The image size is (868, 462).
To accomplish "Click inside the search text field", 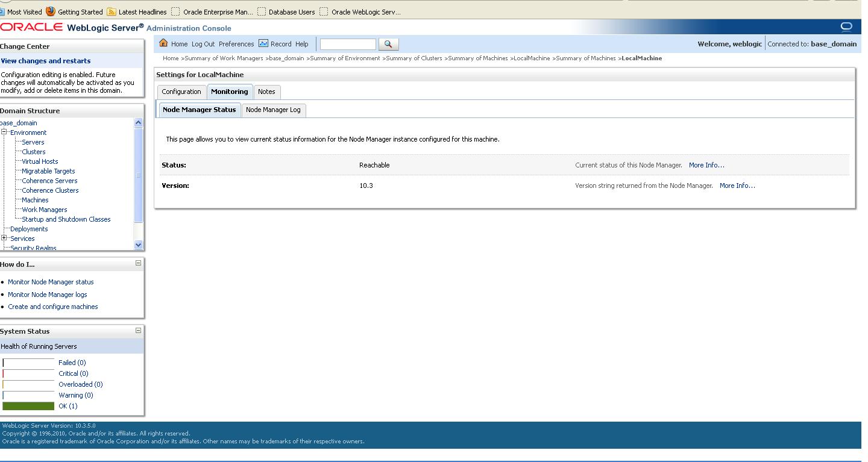I will (x=348, y=43).
